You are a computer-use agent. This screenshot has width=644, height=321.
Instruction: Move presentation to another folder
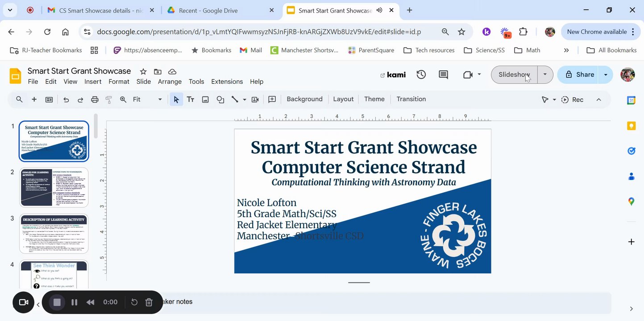pyautogui.click(x=158, y=71)
